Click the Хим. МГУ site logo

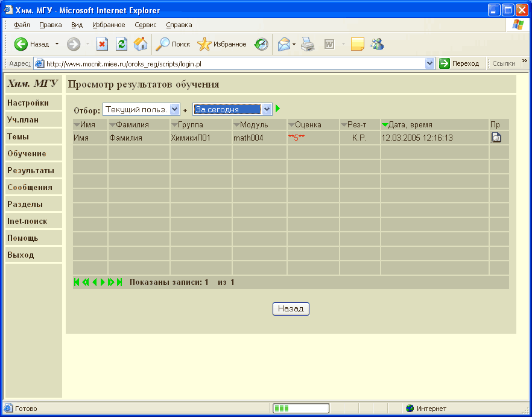(33, 83)
